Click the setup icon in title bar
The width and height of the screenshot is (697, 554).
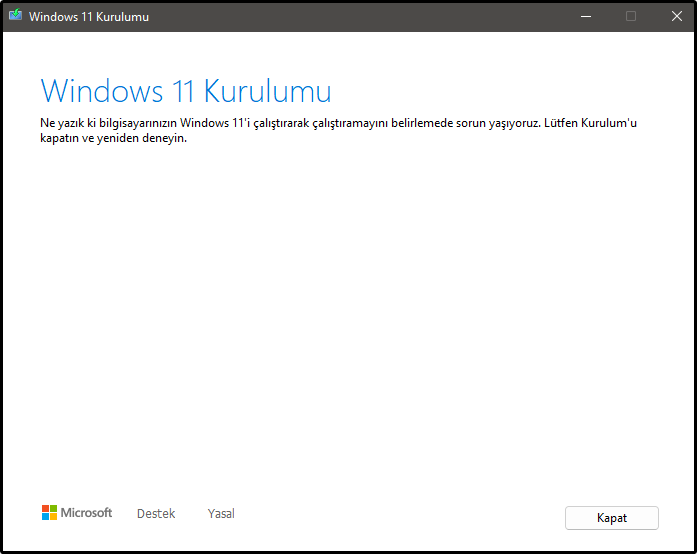(x=16, y=16)
